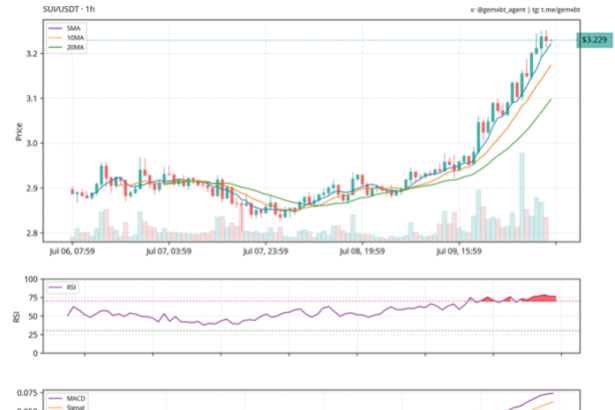Click the Jul 07, 03:59 time label
The width and height of the screenshot is (615, 410).
tap(169, 254)
